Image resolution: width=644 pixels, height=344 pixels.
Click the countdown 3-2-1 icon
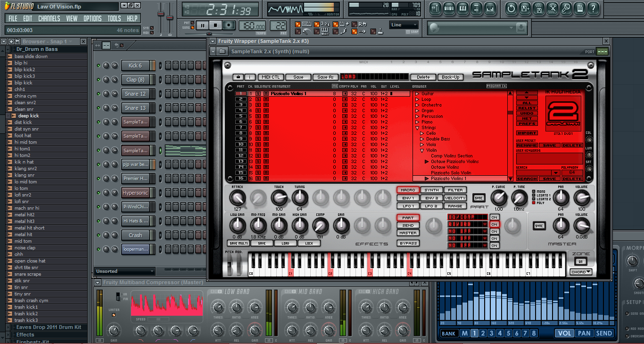pos(325,24)
